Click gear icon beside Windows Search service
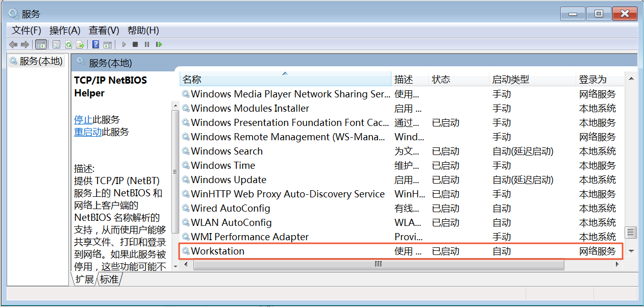 186,151
